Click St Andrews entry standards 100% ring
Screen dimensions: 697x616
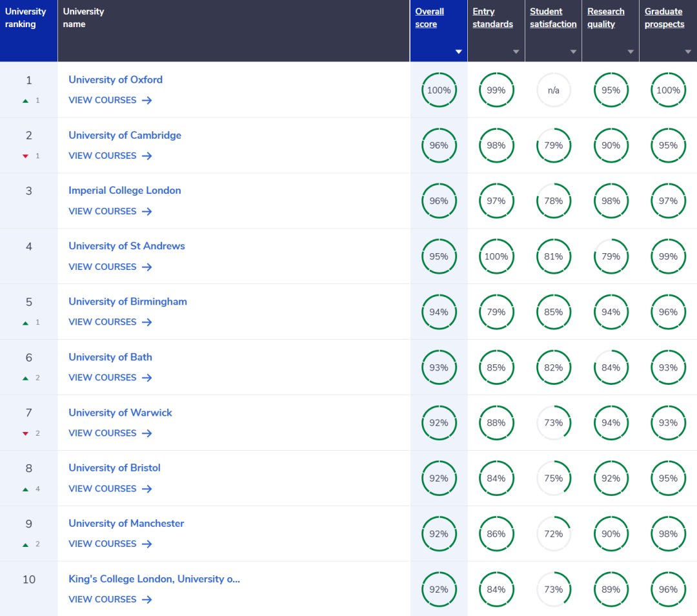click(496, 256)
